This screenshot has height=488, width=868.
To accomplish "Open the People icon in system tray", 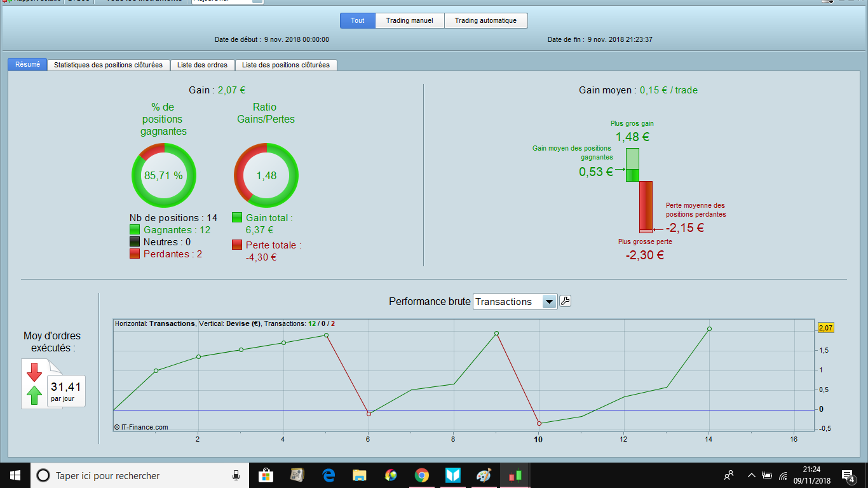I will [729, 475].
